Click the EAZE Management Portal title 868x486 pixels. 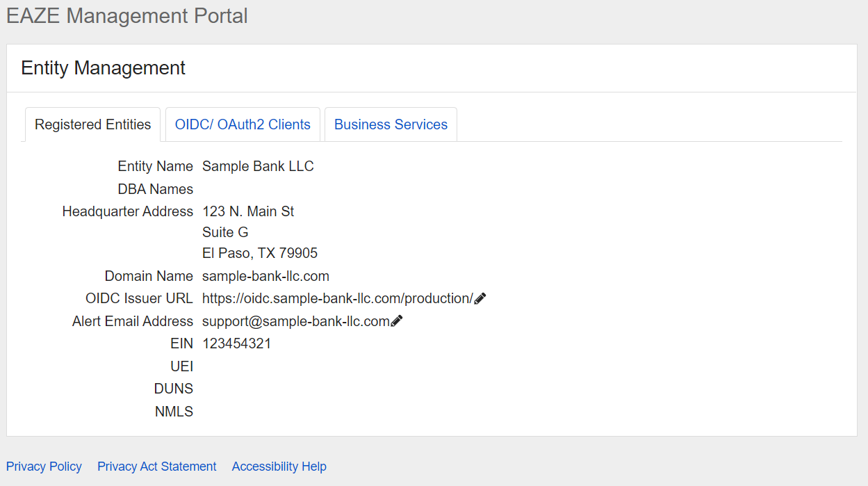click(x=127, y=16)
